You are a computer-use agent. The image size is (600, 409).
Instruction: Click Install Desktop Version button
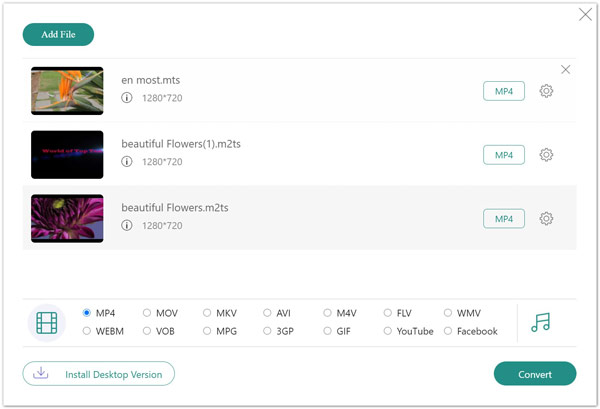(x=99, y=374)
